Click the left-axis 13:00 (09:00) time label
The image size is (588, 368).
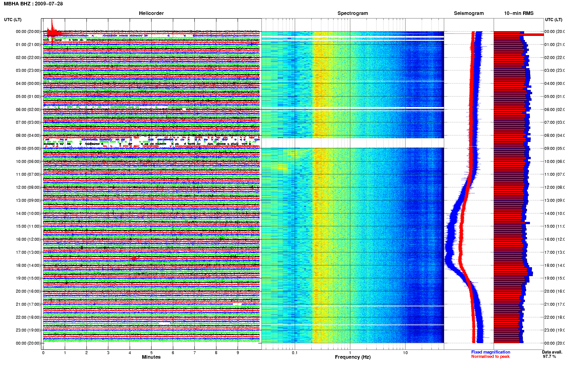coord(28,200)
